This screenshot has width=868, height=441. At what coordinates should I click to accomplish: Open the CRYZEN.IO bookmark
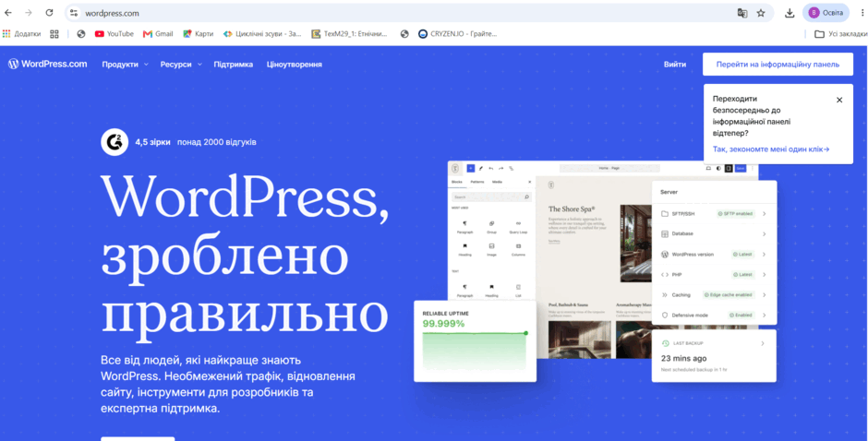(458, 34)
